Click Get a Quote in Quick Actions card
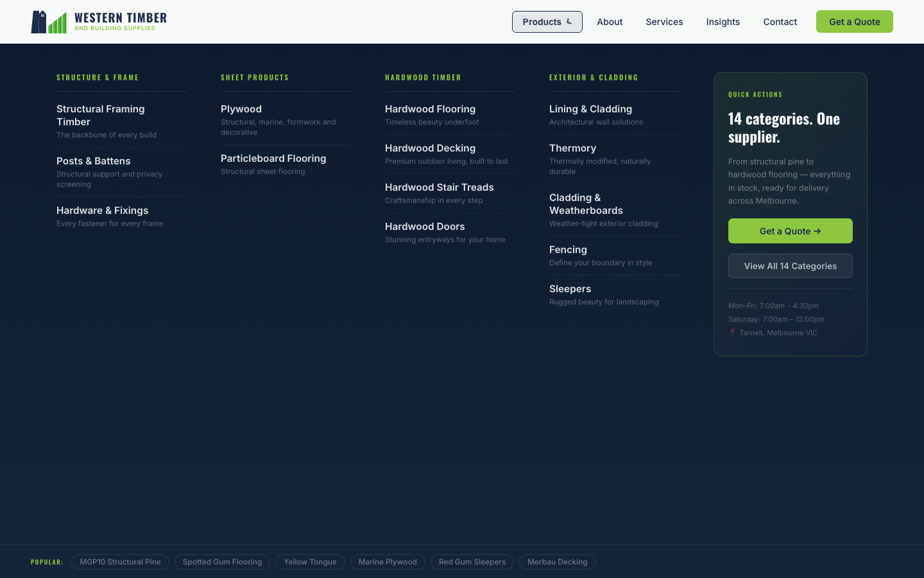This screenshot has width=924, height=578. point(790,231)
